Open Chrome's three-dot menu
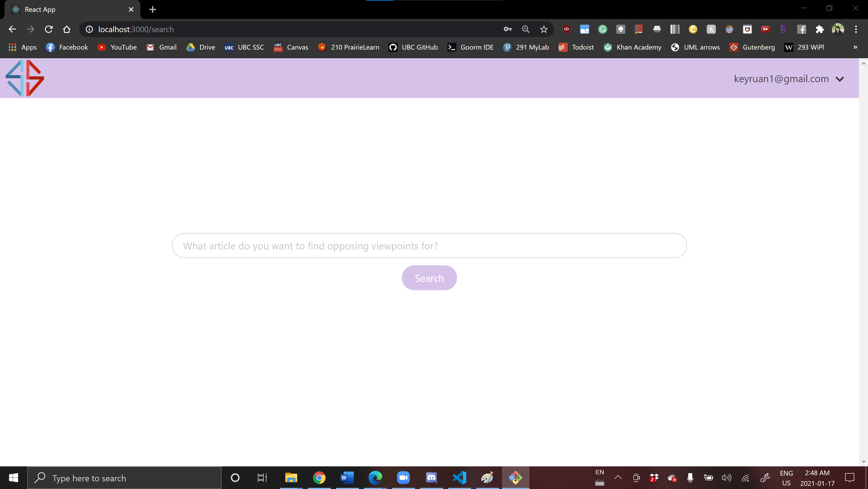Viewport: 868px width, 489px height. pos(856,29)
